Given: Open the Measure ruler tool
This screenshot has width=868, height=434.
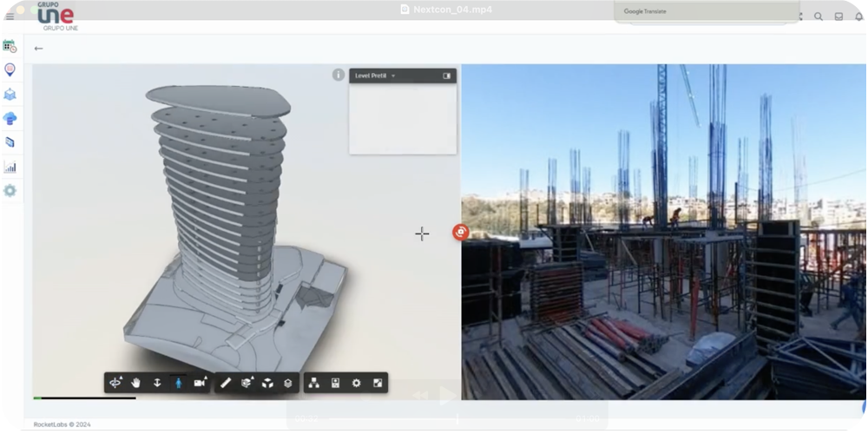Looking at the screenshot, I should 226,383.
